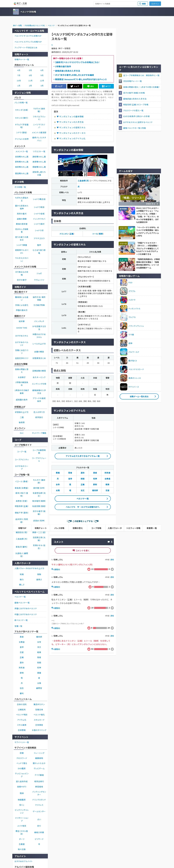Open sidebar link ペルソナ5 ザ・ロイヤル攻略TOP
This screenshot has width=174, height=868.
coord(28,36)
